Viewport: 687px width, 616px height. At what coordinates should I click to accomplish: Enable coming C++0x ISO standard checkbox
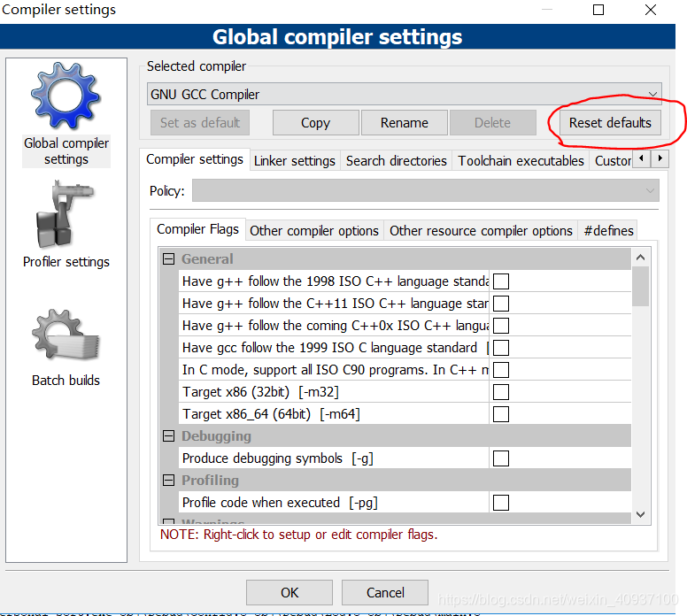coord(501,326)
